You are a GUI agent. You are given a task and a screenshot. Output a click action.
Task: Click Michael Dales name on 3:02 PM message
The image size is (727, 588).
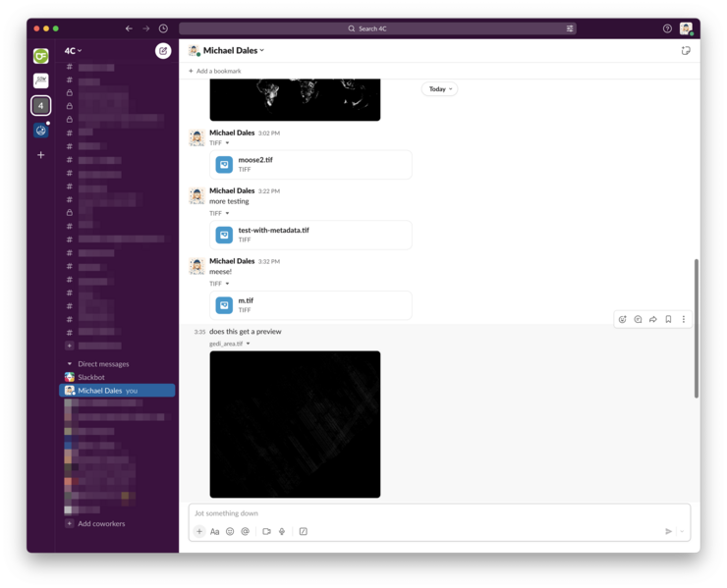click(x=232, y=133)
